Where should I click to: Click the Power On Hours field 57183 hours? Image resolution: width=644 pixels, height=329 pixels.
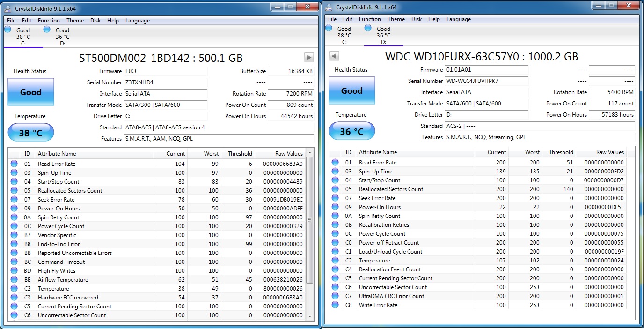tap(612, 115)
